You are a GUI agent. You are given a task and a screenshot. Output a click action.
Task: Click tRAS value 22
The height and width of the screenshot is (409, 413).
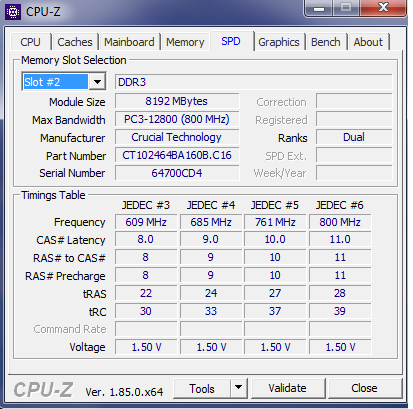pyautogui.click(x=146, y=293)
